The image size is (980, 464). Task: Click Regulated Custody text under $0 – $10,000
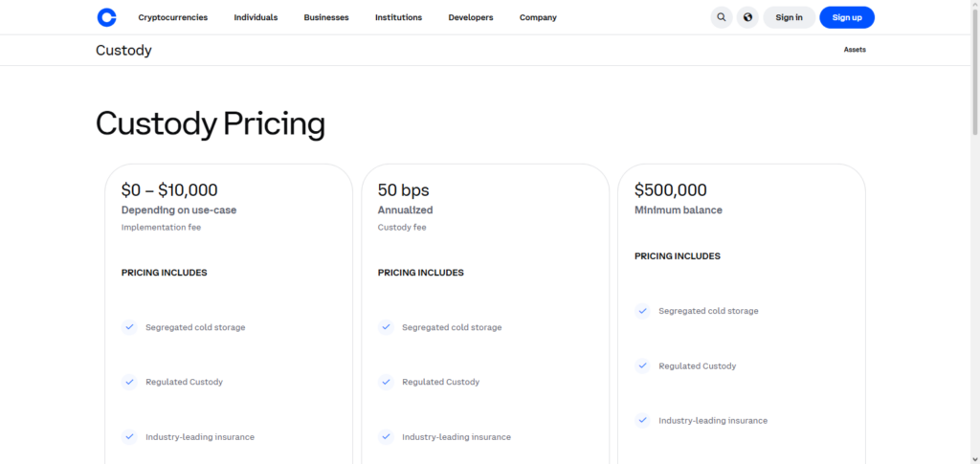point(185,382)
